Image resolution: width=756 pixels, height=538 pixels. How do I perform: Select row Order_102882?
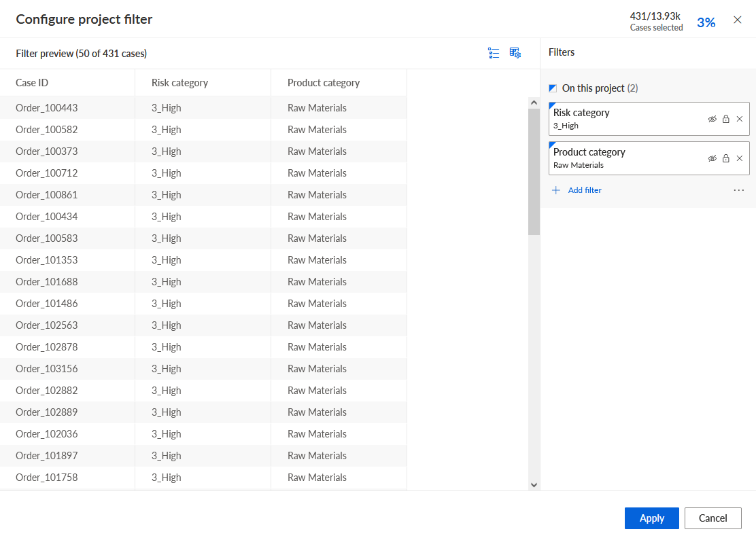pos(203,391)
